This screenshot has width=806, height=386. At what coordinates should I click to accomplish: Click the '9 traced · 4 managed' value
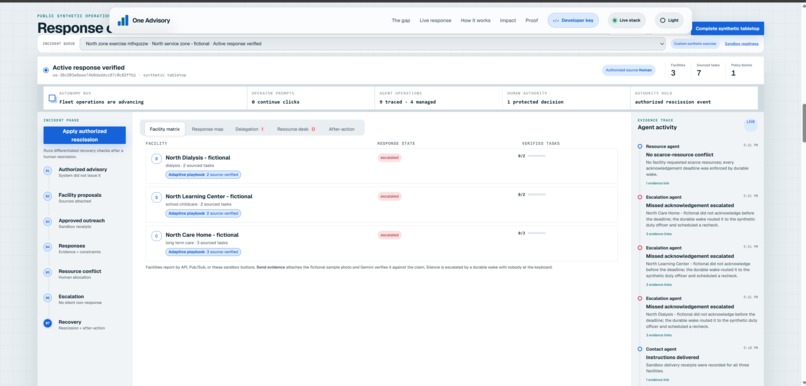pyautogui.click(x=408, y=102)
